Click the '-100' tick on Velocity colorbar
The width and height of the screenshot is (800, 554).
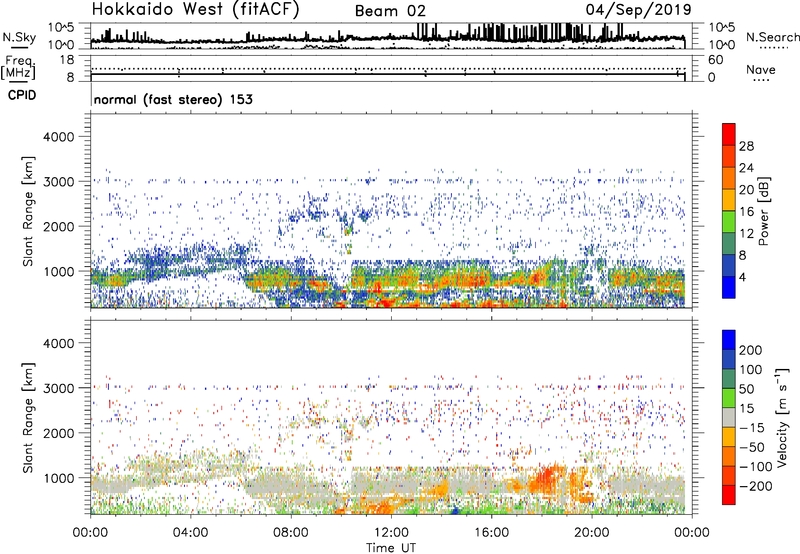pos(756,467)
